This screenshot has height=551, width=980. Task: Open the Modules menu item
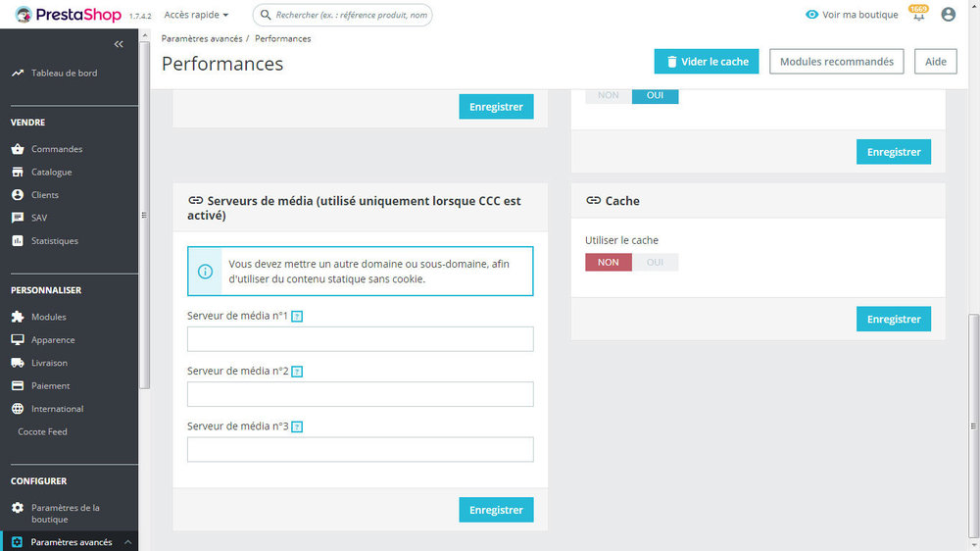click(x=49, y=317)
